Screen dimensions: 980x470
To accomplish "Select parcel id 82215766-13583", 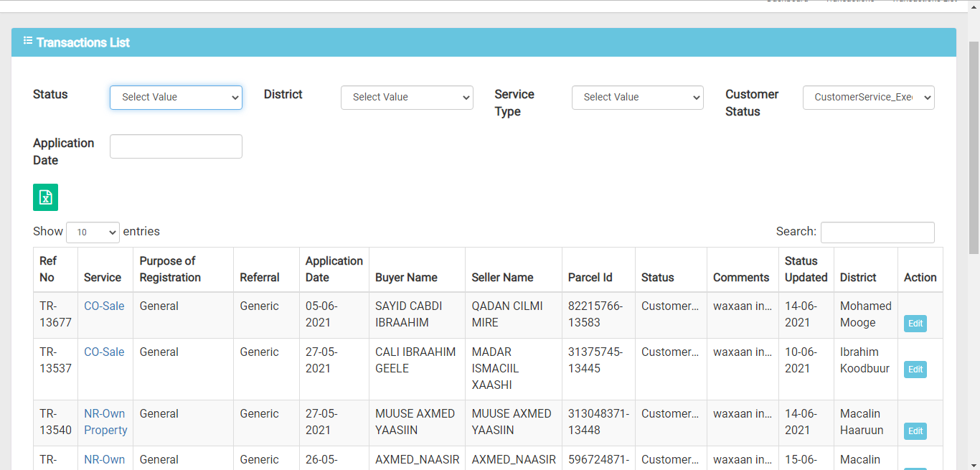I will (x=599, y=314).
